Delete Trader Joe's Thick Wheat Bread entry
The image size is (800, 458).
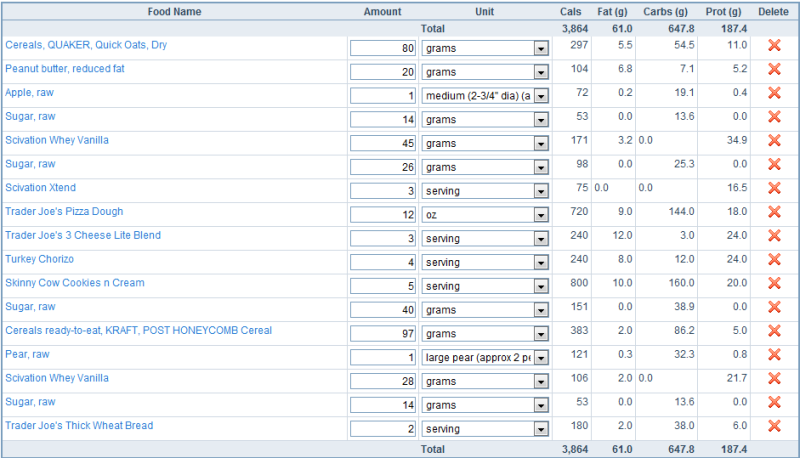[773, 427]
